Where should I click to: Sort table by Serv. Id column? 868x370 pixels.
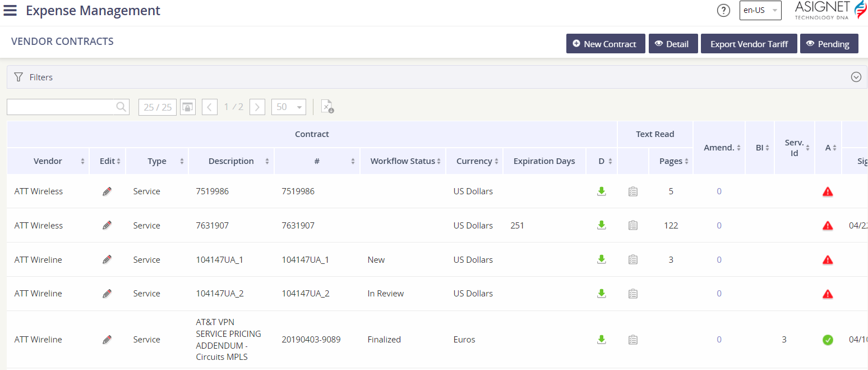point(808,148)
